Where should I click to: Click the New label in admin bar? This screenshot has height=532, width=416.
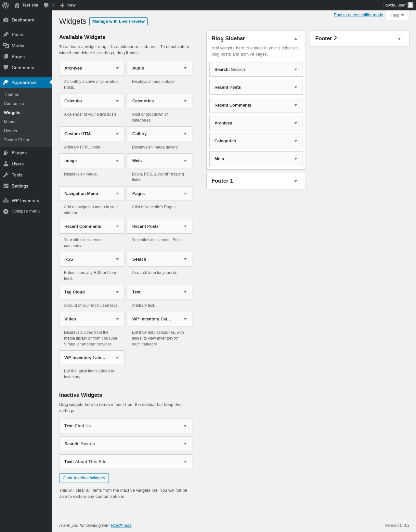coord(71,5)
